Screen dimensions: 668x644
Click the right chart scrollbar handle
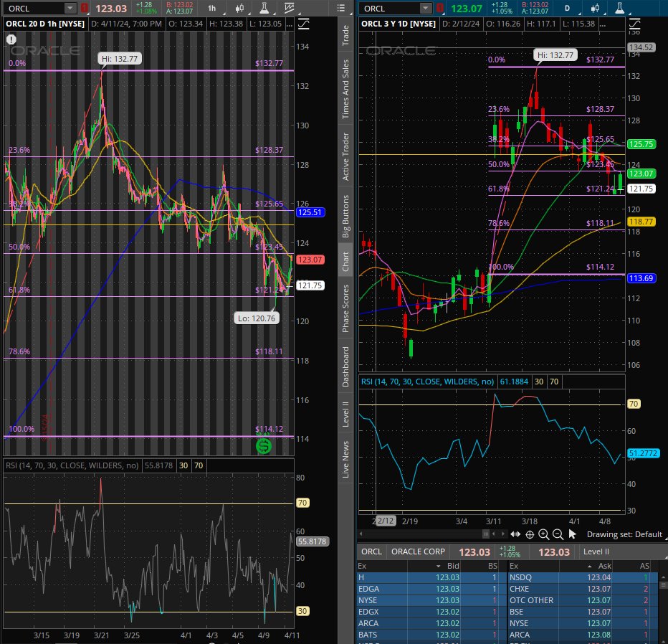[x=486, y=534]
